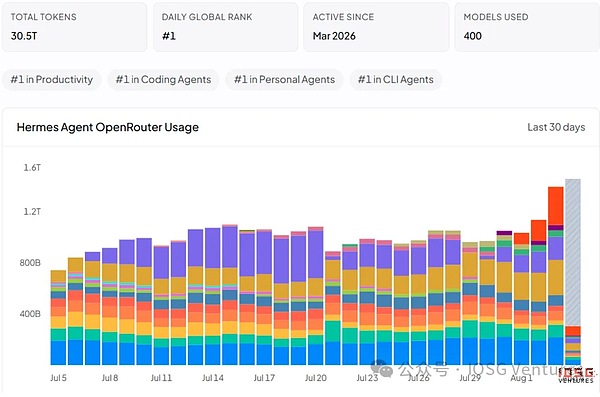Click the bar above Jul 5
Viewport: 600px width, 397px height.
(58, 317)
